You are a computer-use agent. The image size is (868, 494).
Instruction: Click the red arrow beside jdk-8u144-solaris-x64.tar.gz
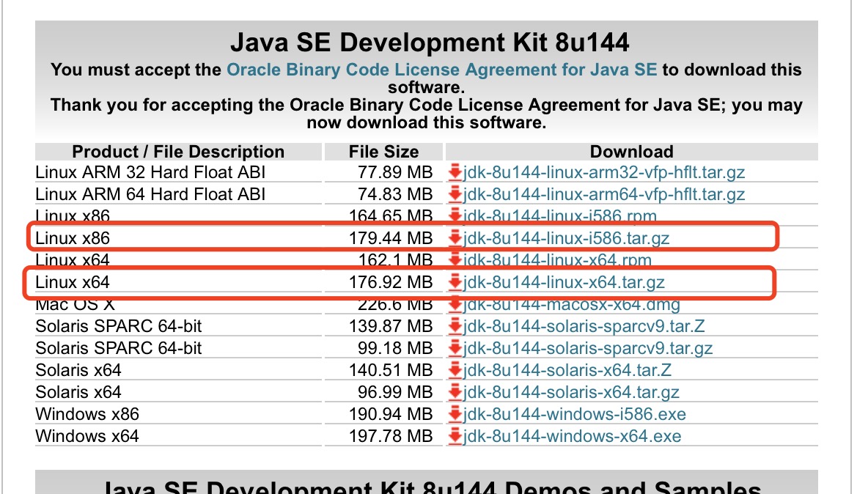coord(455,392)
